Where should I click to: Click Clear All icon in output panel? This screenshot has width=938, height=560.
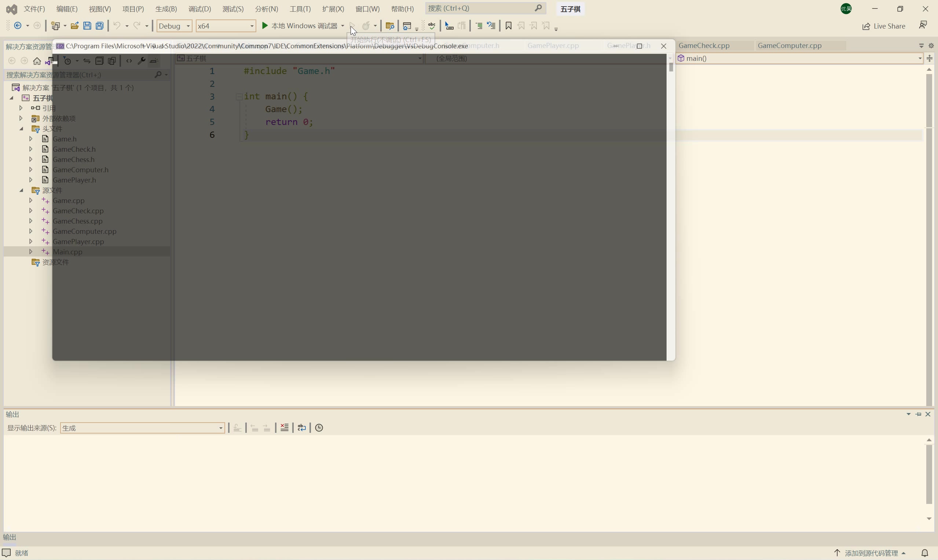tap(285, 428)
